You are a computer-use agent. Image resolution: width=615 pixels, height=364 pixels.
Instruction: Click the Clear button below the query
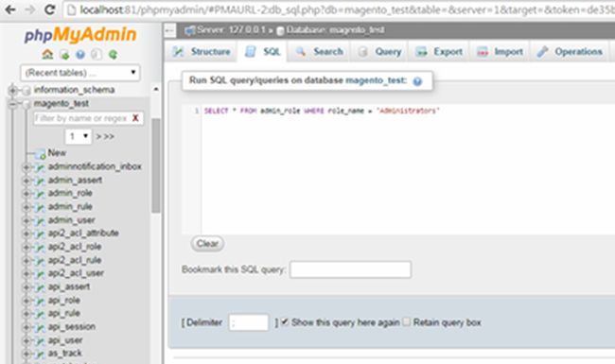point(207,244)
